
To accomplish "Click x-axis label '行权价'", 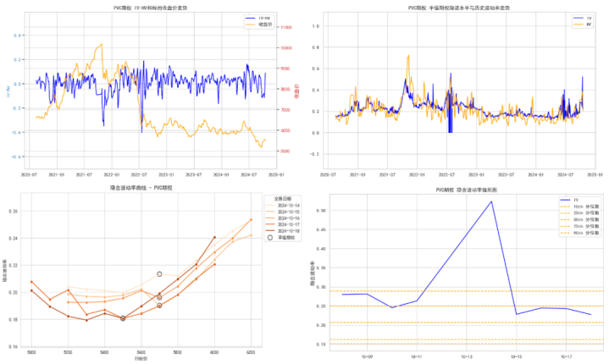I will (x=141, y=359).
